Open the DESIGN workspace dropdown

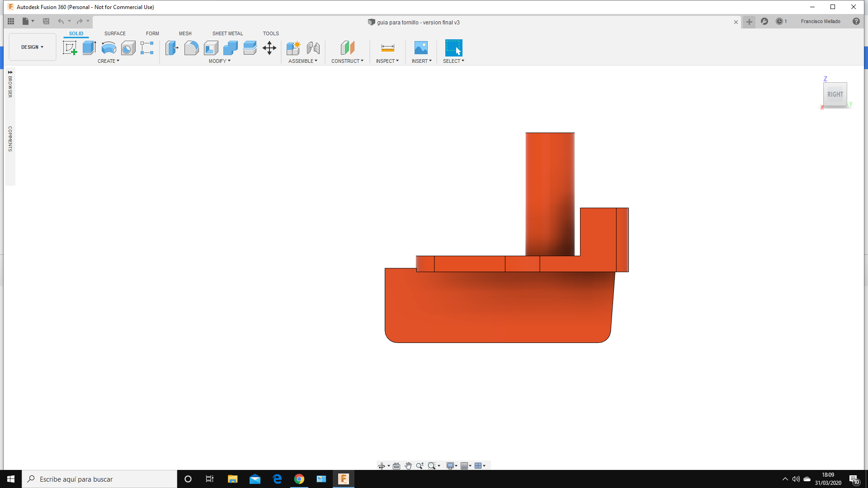point(32,47)
